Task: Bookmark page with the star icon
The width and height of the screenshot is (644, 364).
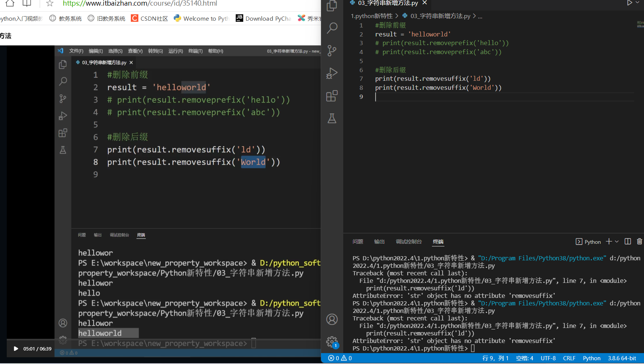Action: click(x=50, y=3)
